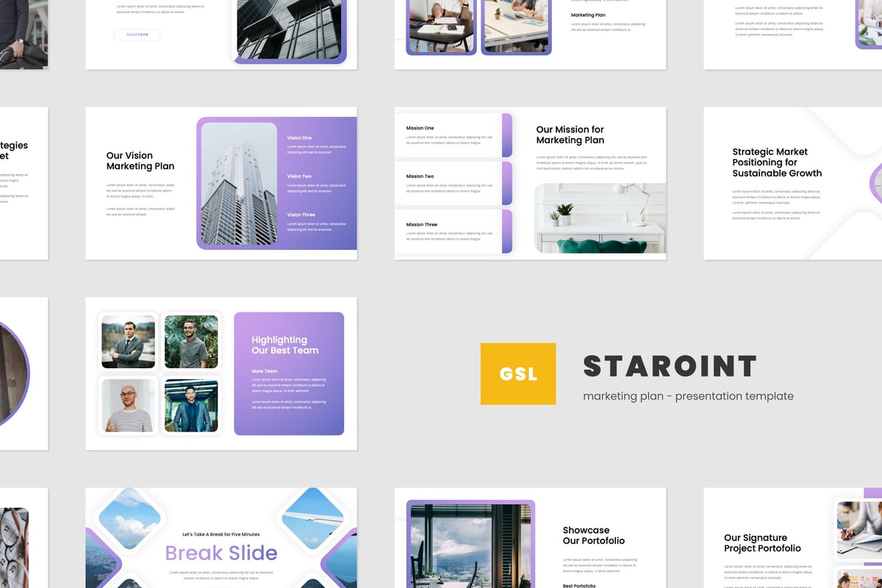Select the Break Slide title text
This screenshot has width=882, height=588.
(221, 553)
